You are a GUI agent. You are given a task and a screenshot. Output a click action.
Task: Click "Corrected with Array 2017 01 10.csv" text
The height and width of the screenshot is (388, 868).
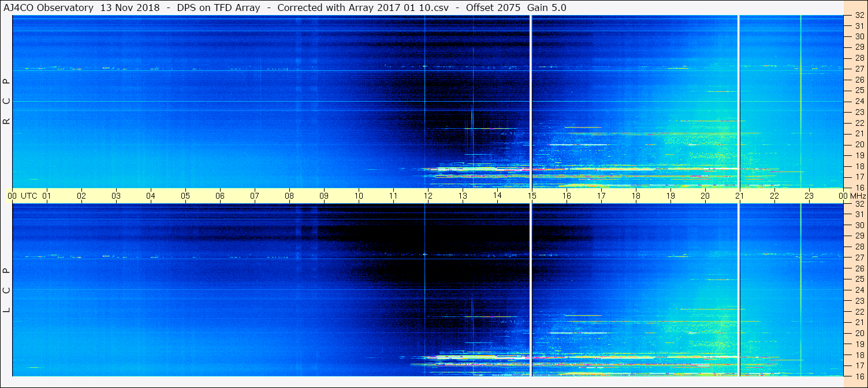pos(364,8)
